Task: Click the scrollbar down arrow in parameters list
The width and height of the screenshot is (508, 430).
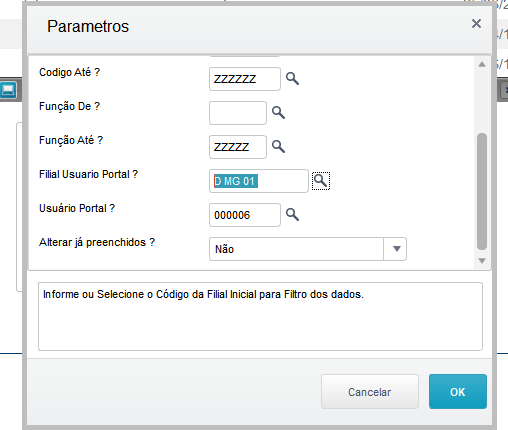Action: pos(482,261)
